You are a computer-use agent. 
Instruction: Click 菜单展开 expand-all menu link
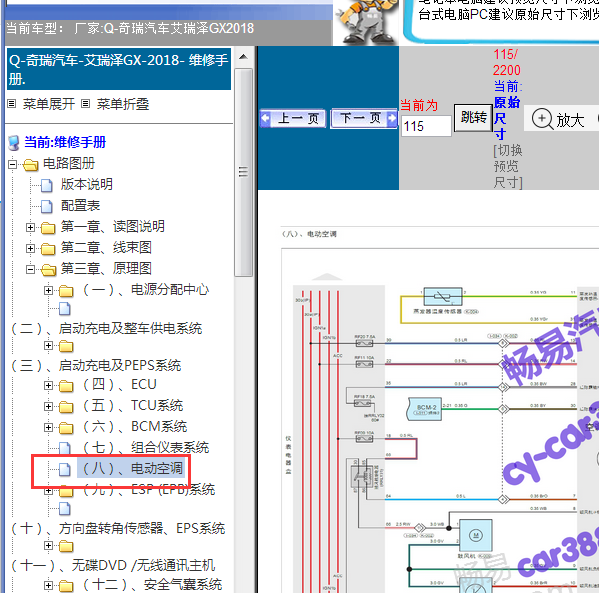(x=49, y=104)
